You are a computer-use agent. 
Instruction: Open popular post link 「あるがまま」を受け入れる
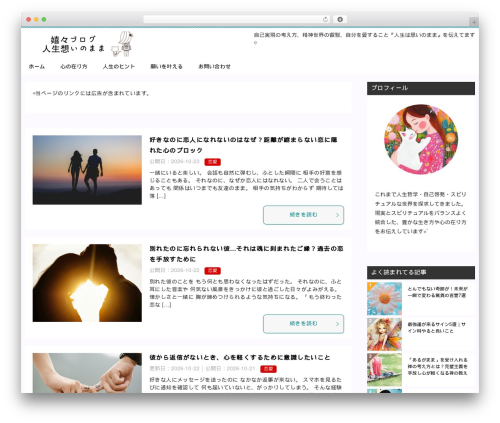[x=438, y=366]
